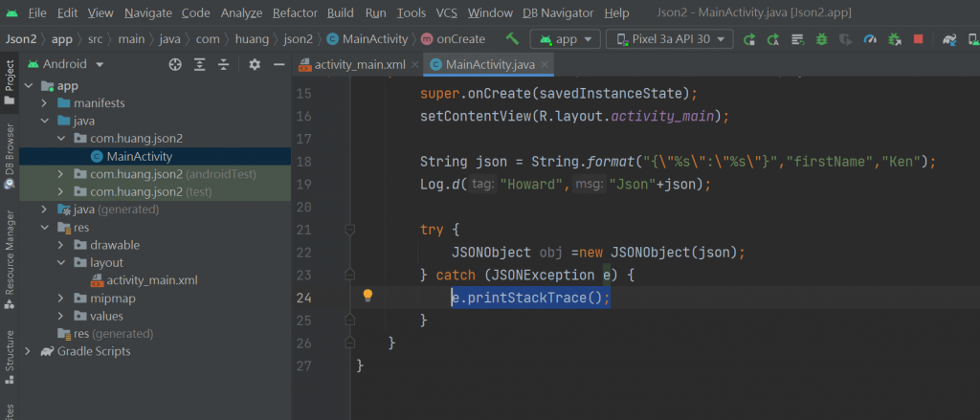This screenshot has width=980, height=420.
Task: Open the Code menu
Action: click(x=195, y=12)
